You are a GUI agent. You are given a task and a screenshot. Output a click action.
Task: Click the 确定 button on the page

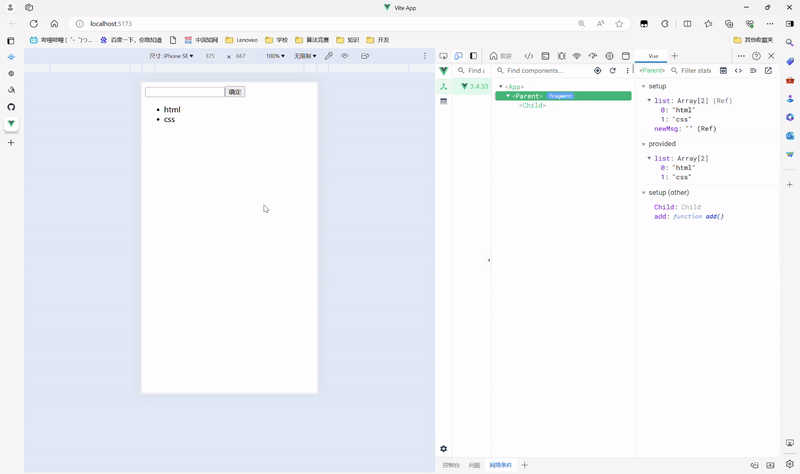point(235,92)
